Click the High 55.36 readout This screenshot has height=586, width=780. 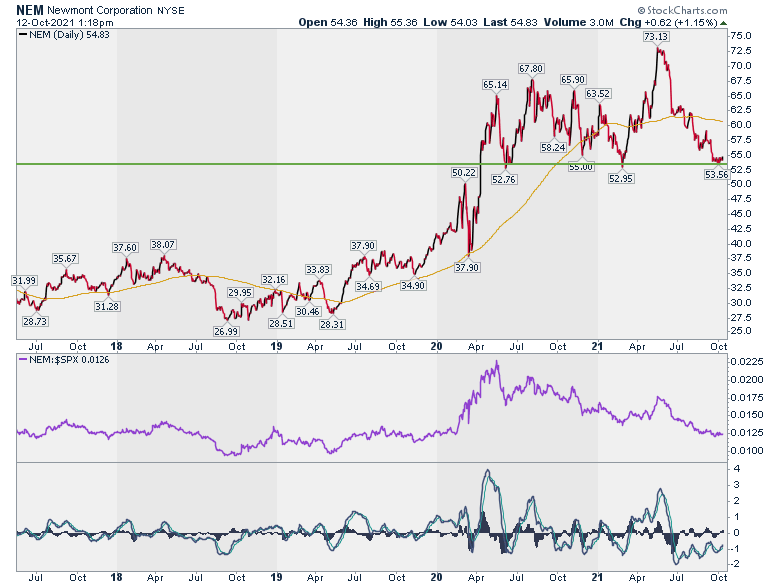390,22
